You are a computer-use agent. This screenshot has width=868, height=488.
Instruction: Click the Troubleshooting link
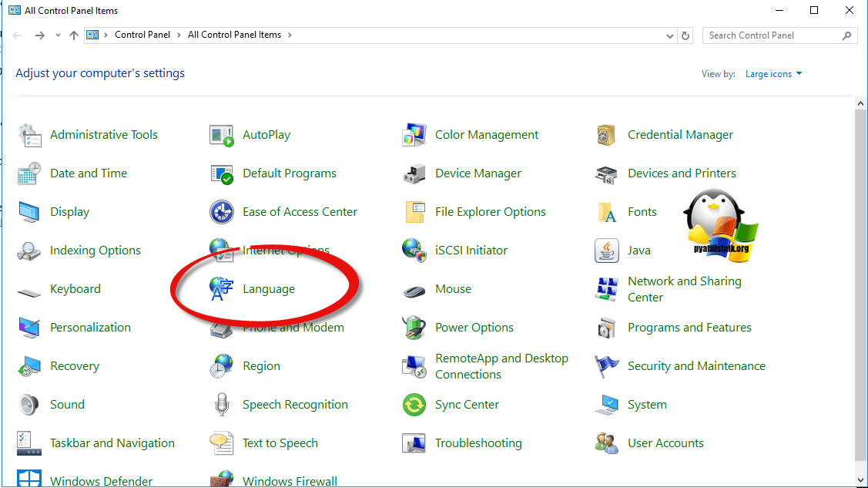478,443
